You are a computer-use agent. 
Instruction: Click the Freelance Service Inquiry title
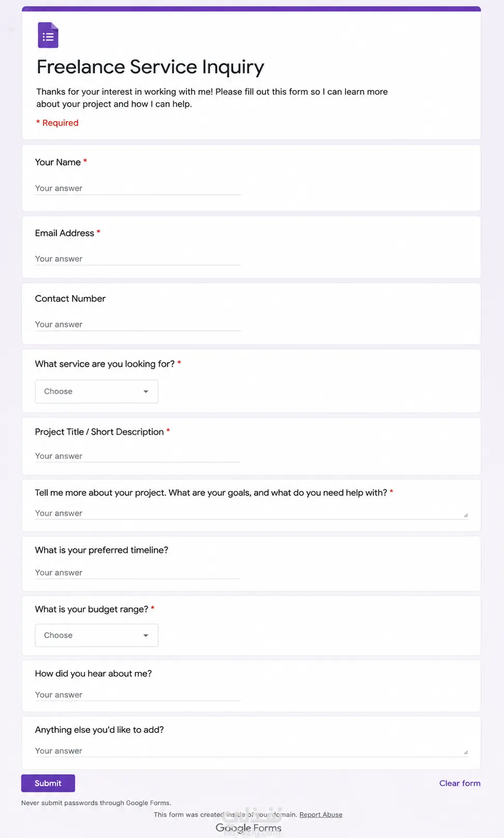pos(150,67)
